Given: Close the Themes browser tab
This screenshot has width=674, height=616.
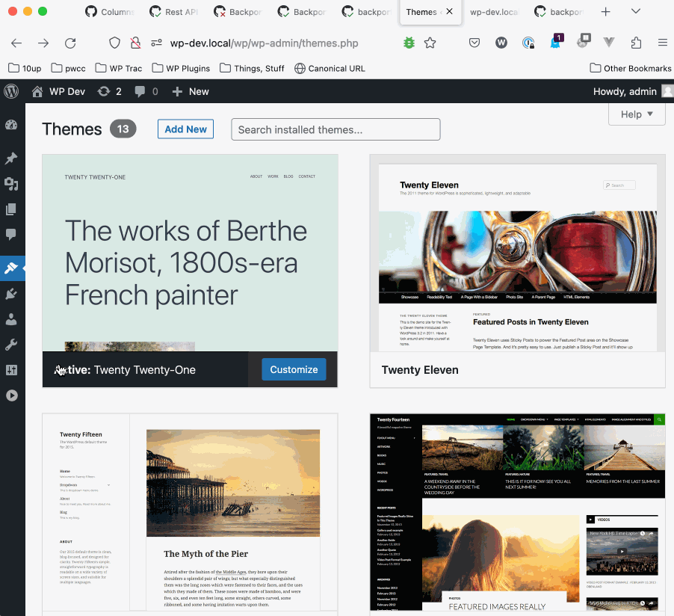Looking at the screenshot, I should click(x=449, y=12).
